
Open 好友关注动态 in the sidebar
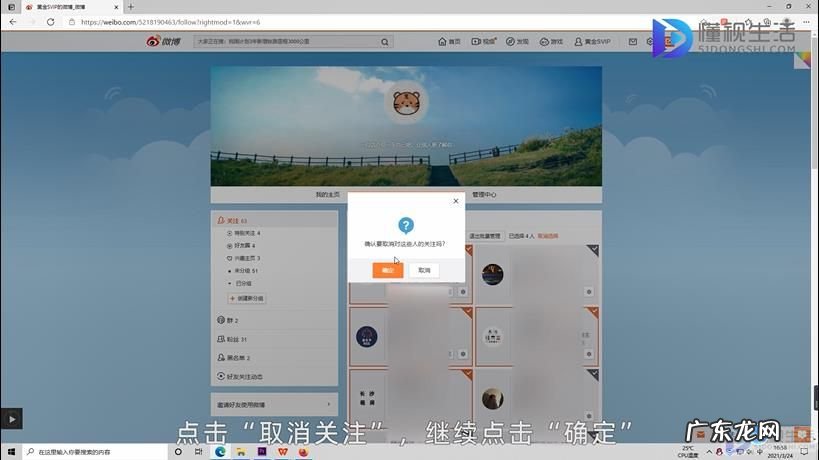(x=240, y=376)
